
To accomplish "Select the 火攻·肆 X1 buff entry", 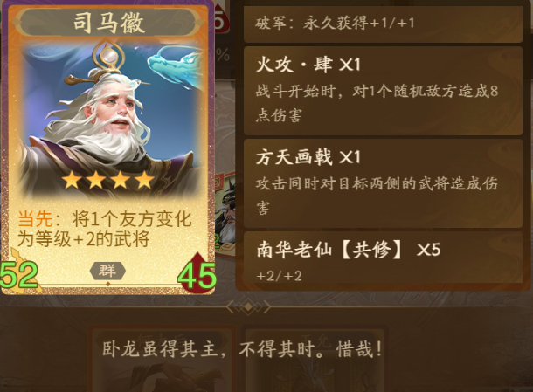I will click(x=383, y=91).
